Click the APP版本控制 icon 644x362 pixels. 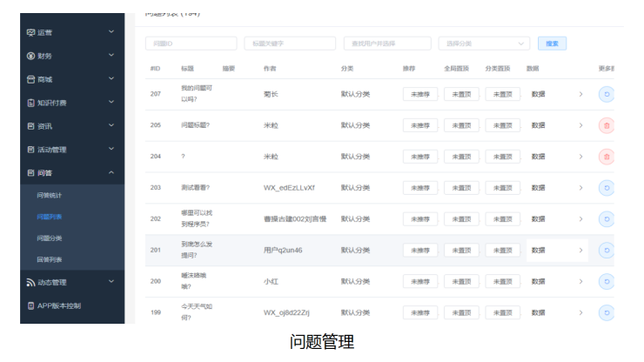pyautogui.click(x=30, y=305)
